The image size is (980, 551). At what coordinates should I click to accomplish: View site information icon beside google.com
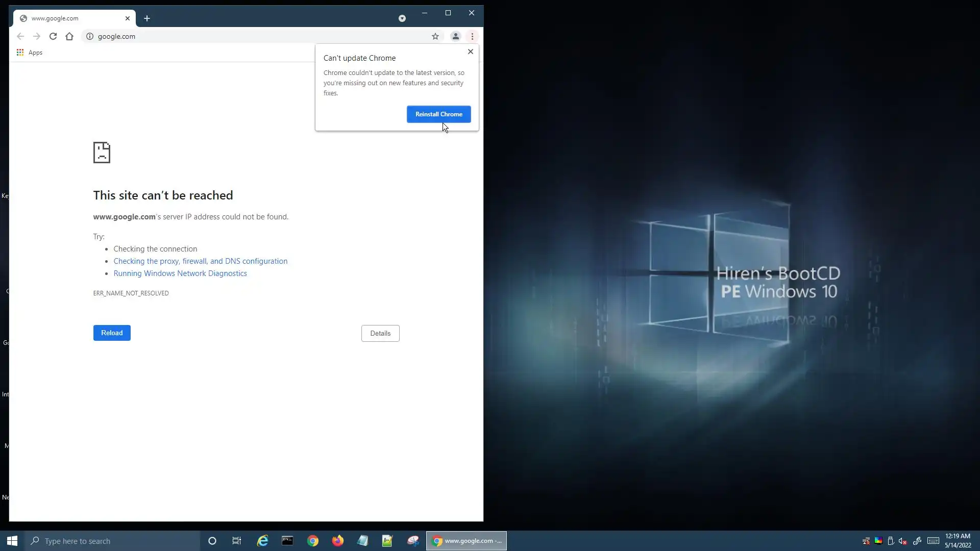[x=90, y=36]
